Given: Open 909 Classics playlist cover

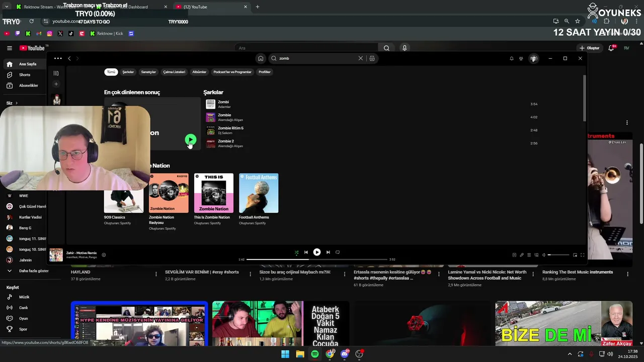Looking at the screenshot, I should (x=124, y=193).
